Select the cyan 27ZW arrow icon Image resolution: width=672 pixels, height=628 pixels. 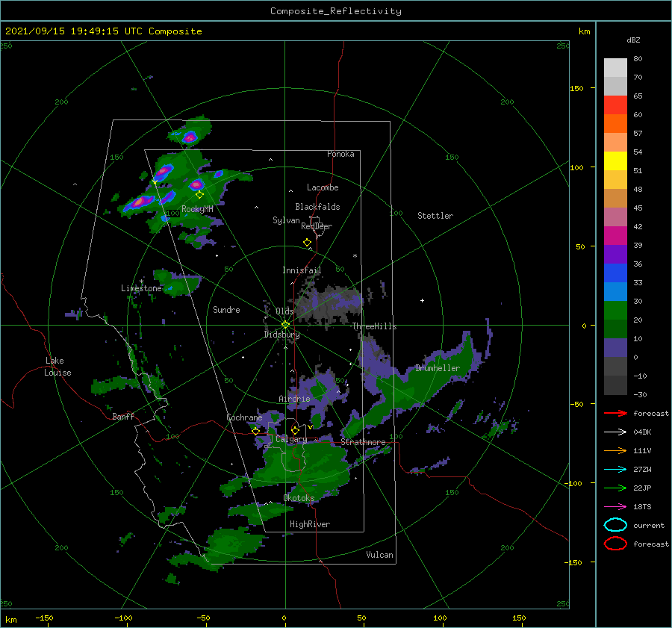(x=615, y=470)
